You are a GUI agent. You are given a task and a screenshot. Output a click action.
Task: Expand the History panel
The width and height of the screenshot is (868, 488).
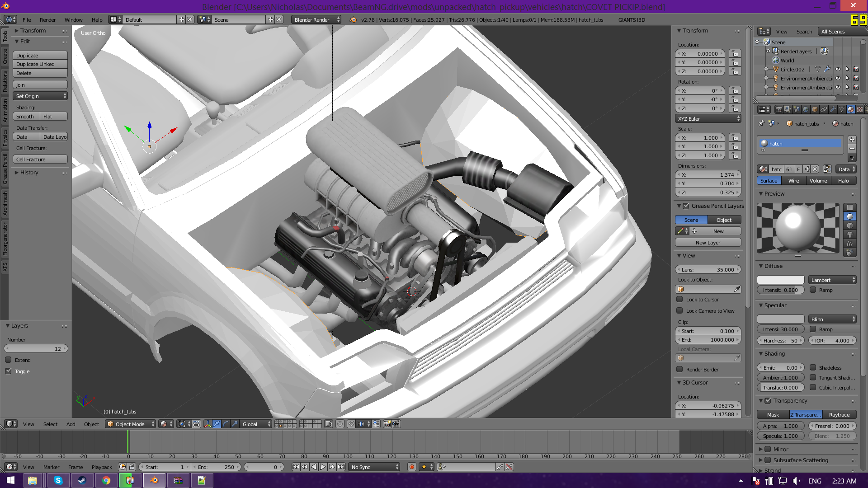click(x=29, y=172)
